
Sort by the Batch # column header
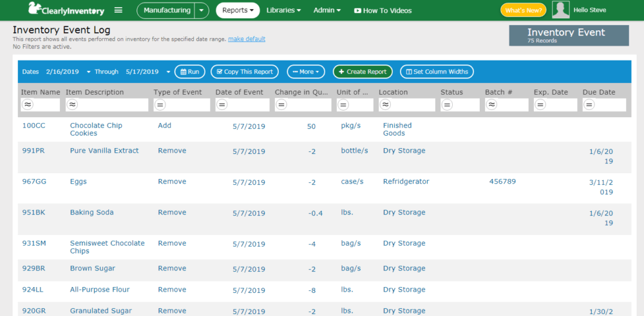[498, 92]
